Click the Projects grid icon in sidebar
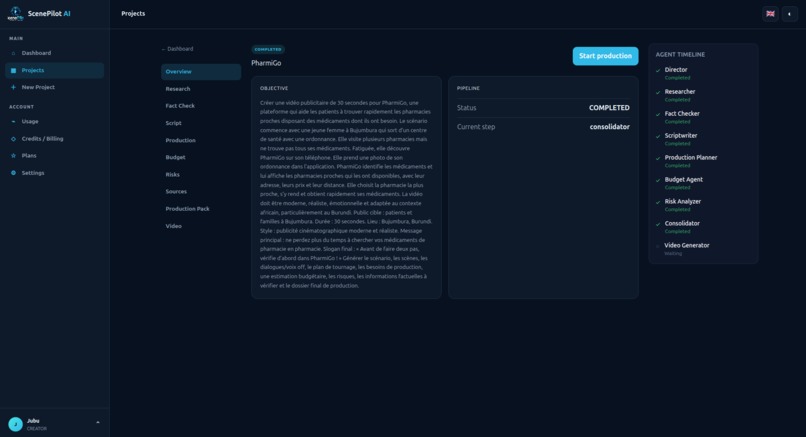 point(13,70)
